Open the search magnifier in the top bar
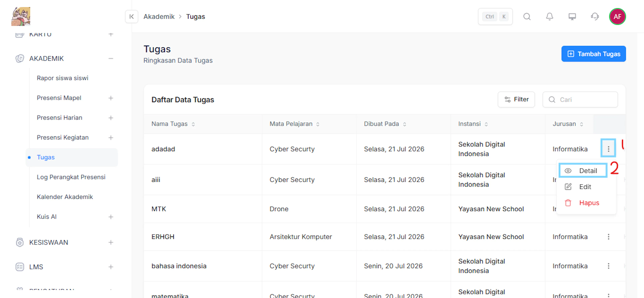 pos(527,16)
